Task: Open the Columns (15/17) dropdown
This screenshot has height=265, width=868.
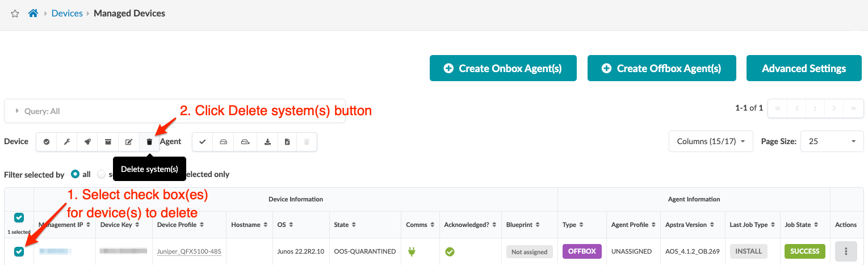Action: point(711,141)
